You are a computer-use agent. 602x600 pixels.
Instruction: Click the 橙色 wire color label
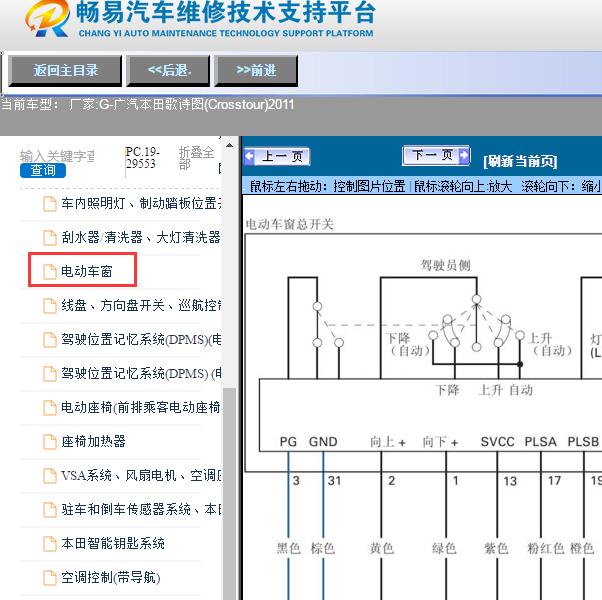(x=582, y=548)
